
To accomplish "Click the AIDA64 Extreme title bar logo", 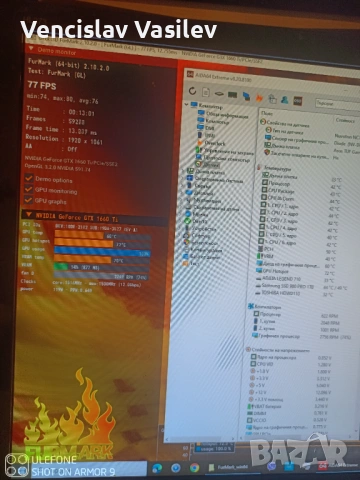I will [x=190, y=74].
